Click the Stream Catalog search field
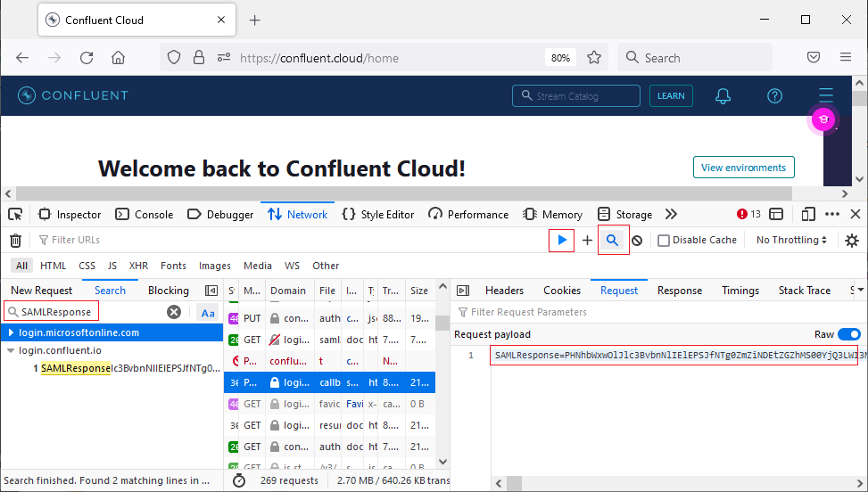 (x=576, y=95)
